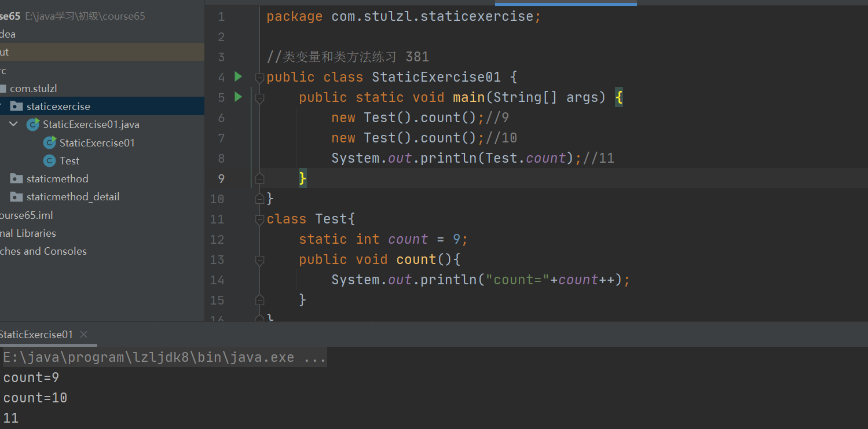This screenshot has height=429, width=868.
Task: Collapse StaticExercise01.java tree node chevron
Action: tap(14, 124)
